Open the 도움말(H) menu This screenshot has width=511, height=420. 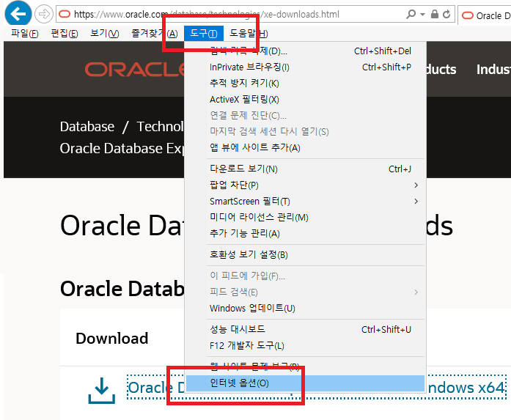pyautogui.click(x=249, y=33)
